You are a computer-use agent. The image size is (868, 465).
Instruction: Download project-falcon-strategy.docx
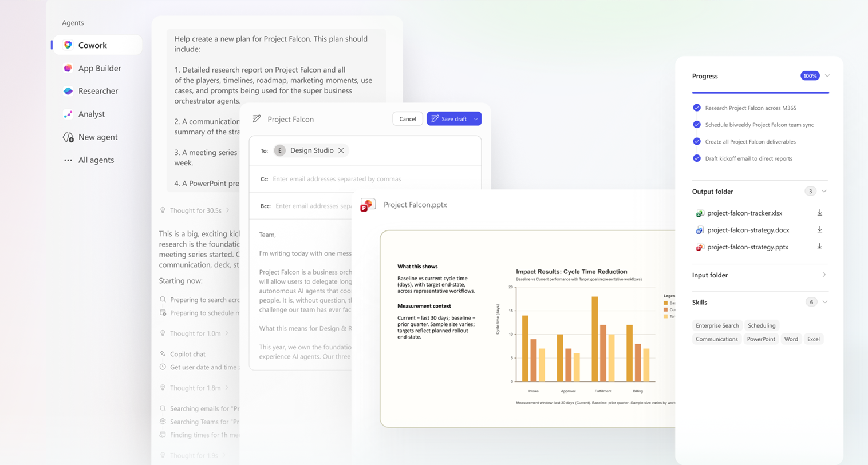click(820, 230)
